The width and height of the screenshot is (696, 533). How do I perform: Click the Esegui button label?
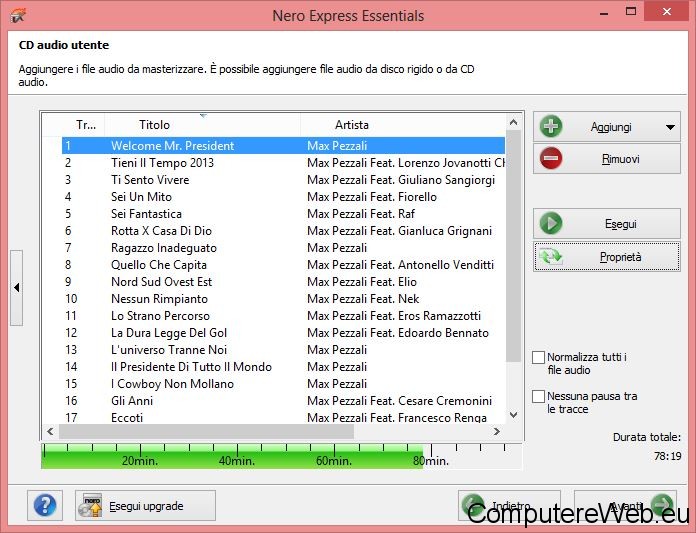point(621,224)
